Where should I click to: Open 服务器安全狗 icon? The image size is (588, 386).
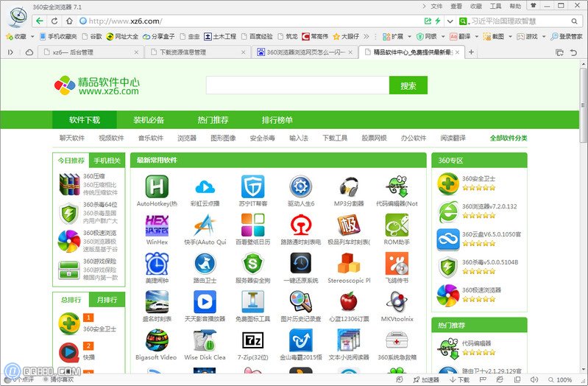pyautogui.click(x=252, y=264)
